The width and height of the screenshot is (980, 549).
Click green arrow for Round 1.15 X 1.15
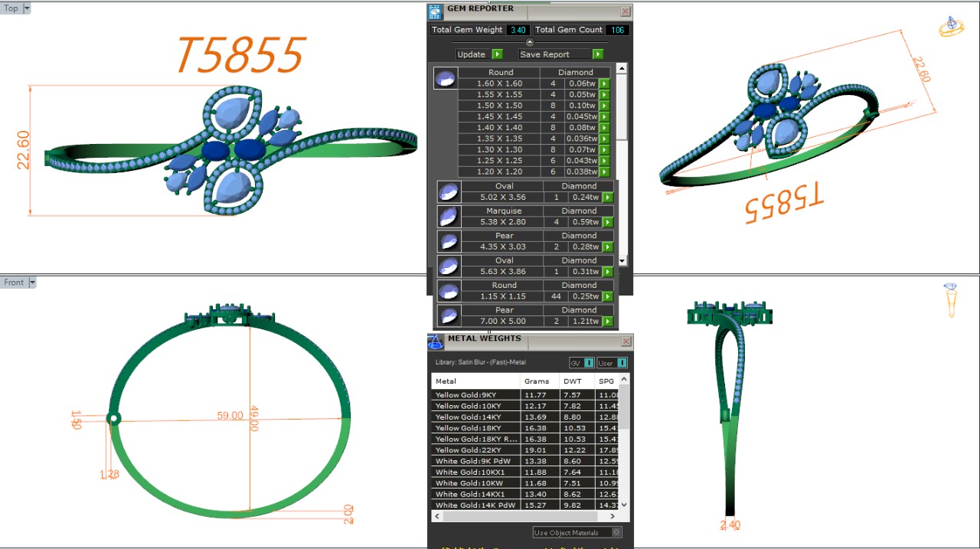pyautogui.click(x=607, y=296)
